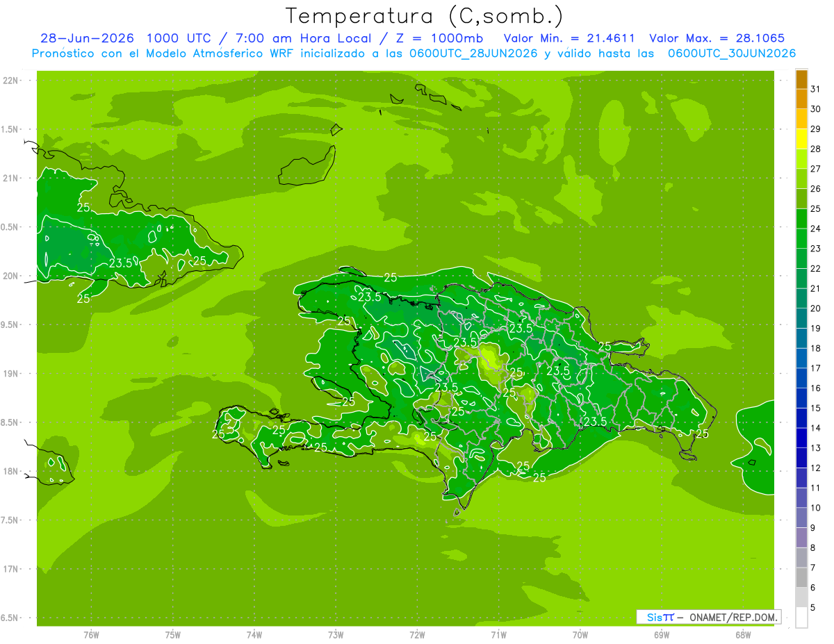834x644 pixels.
Task: Click the '20N' latitude axis label
Action: (11, 276)
